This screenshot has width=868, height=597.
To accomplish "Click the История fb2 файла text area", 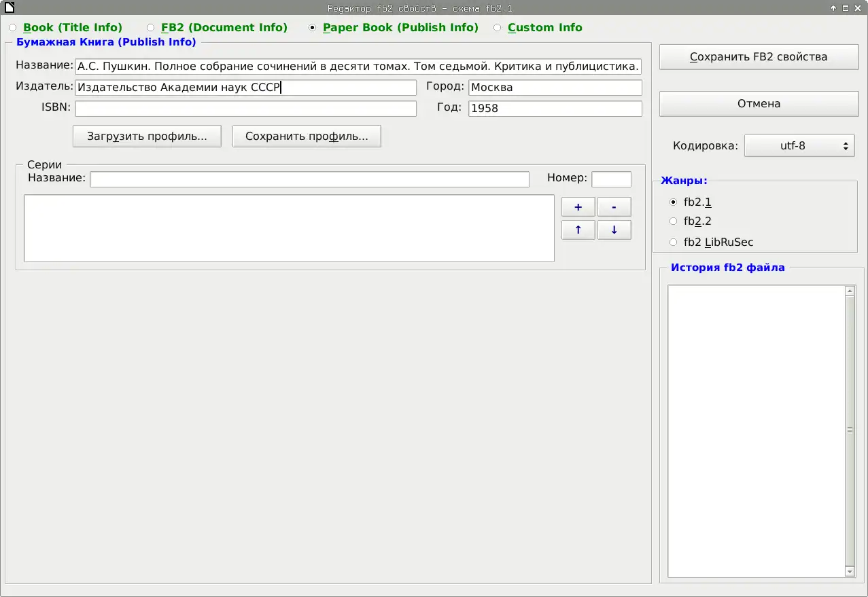I will [757, 431].
